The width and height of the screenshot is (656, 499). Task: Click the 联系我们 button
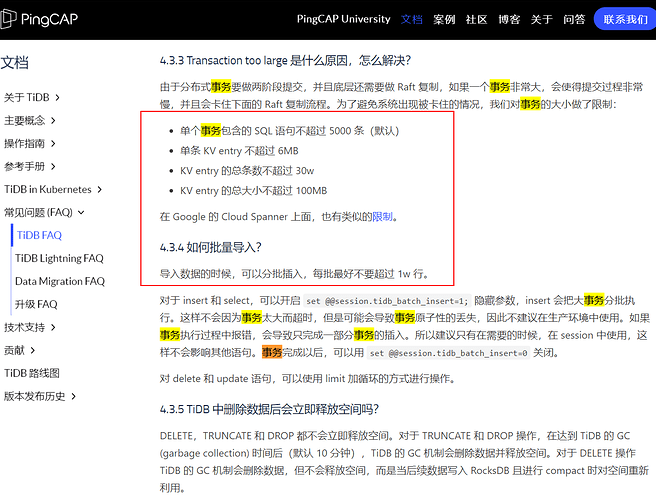[625, 19]
